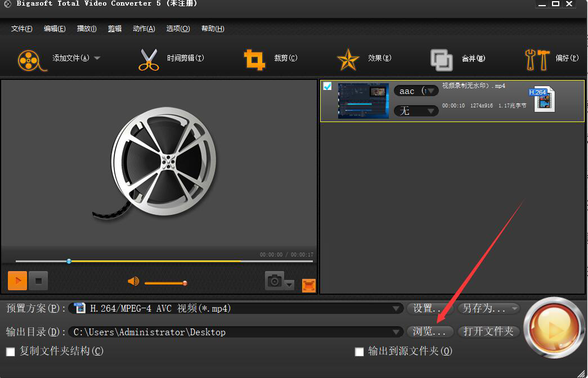This screenshot has height=378, width=588.
Task: Click the orange play button
Action: coord(17,281)
